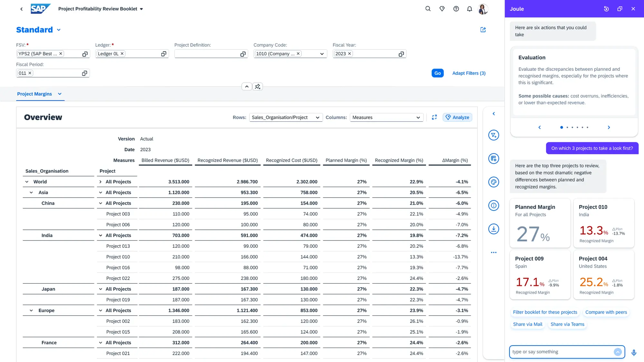Open the Rows Sales_Organisation/Project dropdown
The height and width of the screenshot is (362, 644).
coord(285,117)
